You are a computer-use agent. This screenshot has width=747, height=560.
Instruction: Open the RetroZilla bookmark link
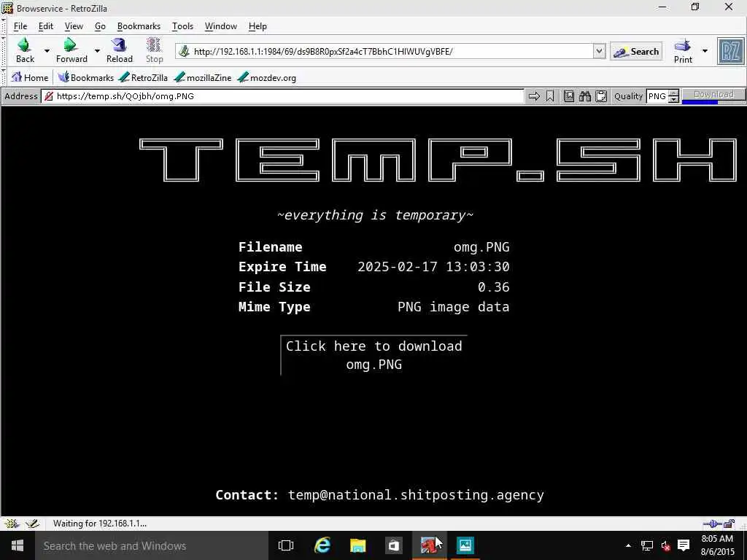pyautogui.click(x=144, y=77)
